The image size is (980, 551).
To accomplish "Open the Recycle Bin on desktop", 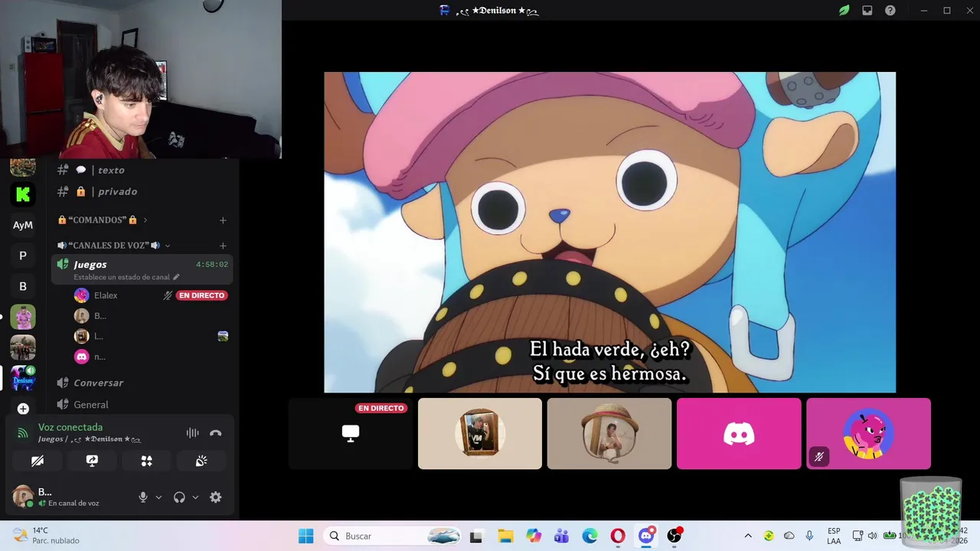I will click(x=931, y=510).
